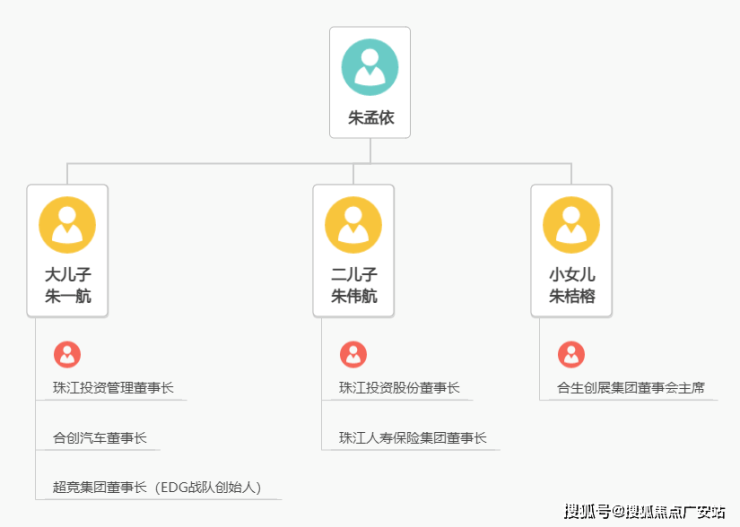This screenshot has width=740, height=527.
Task: Click the name 朱一航
Action: click(67, 296)
